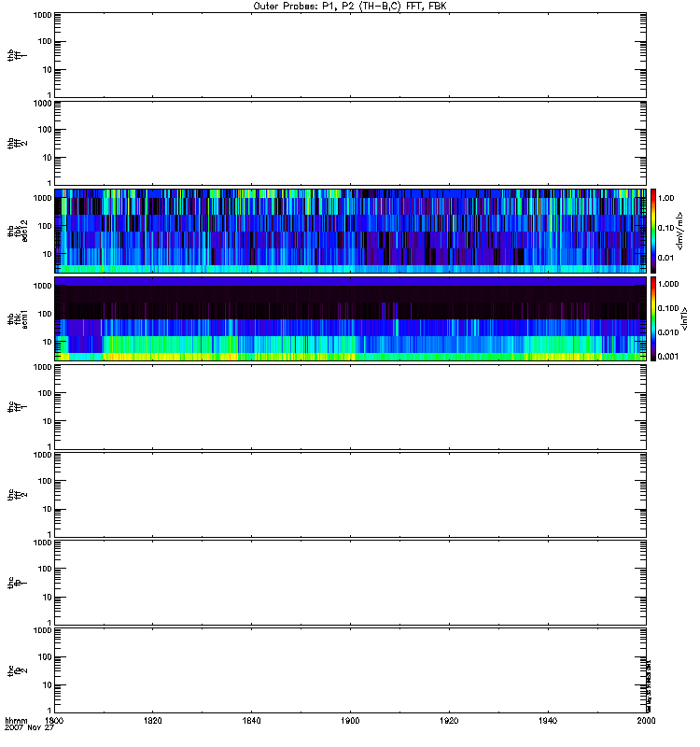Screen dimensions: 700x747
Task: Click the 1900 time axis label
Action: click(x=350, y=722)
